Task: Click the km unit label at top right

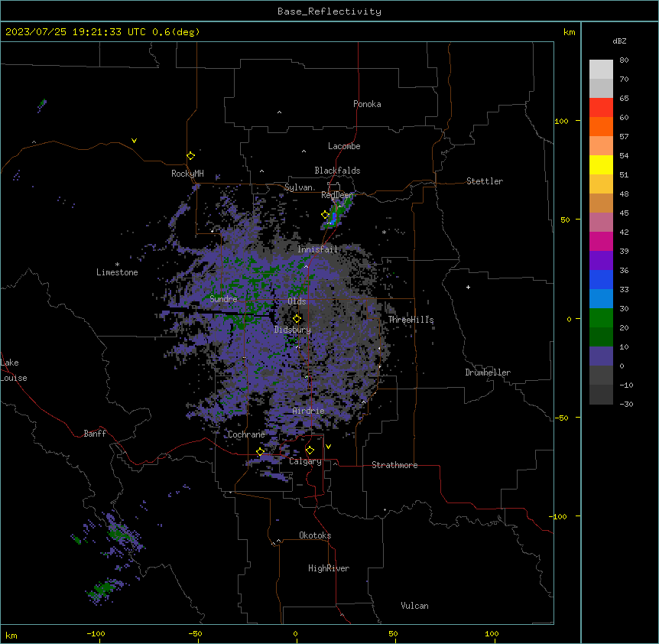Action: pyautogui.click(x=569, y=32)
